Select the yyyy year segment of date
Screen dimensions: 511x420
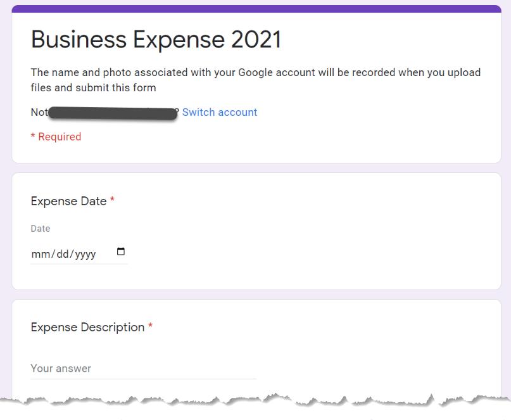[85, 254]
